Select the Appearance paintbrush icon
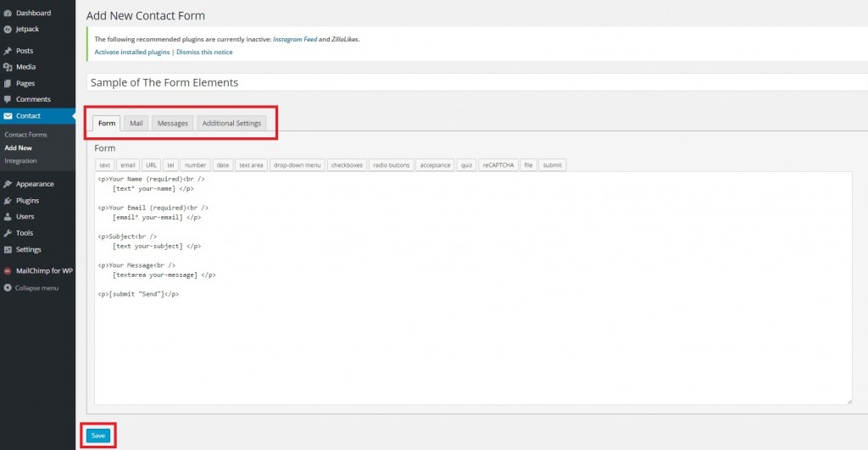Image resolution: width=868 pixels, height=450 pixels. pos(8,184)
